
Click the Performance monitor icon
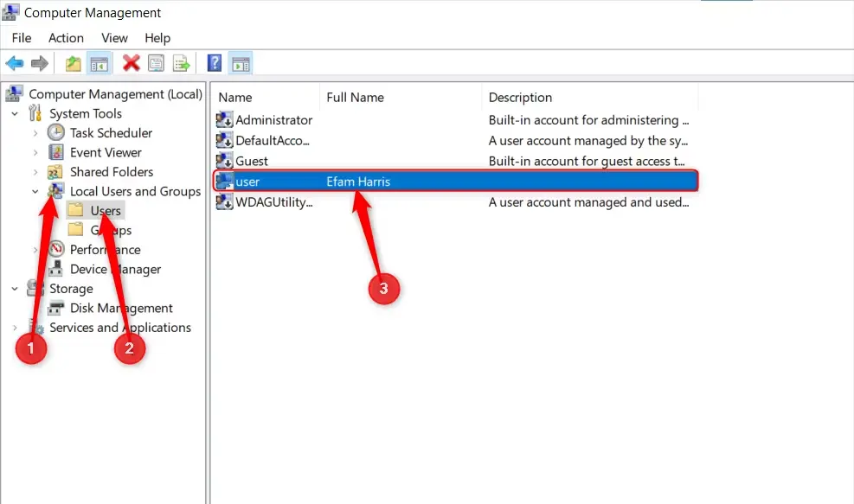click(x=56, y=249)
